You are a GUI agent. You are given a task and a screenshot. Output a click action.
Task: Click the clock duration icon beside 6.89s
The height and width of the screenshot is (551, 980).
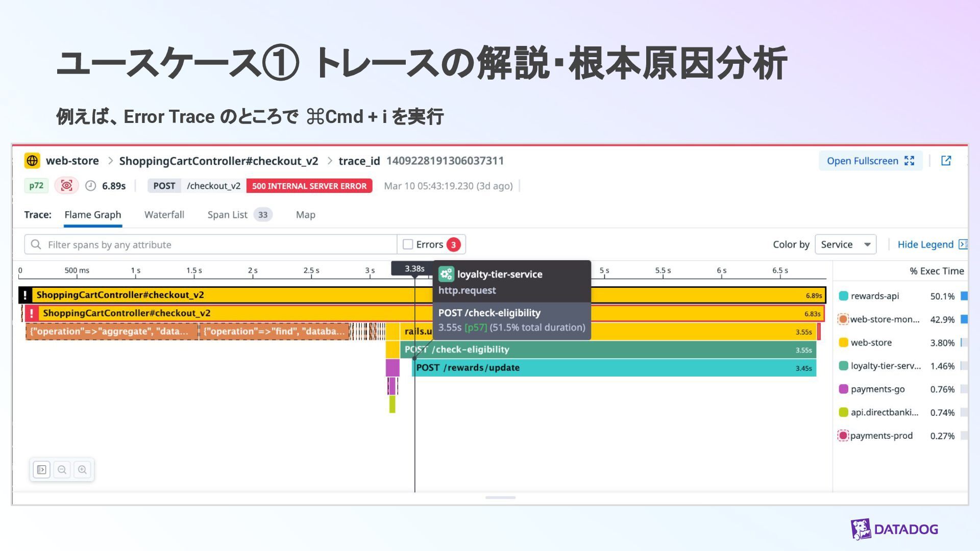click(90, 186)
